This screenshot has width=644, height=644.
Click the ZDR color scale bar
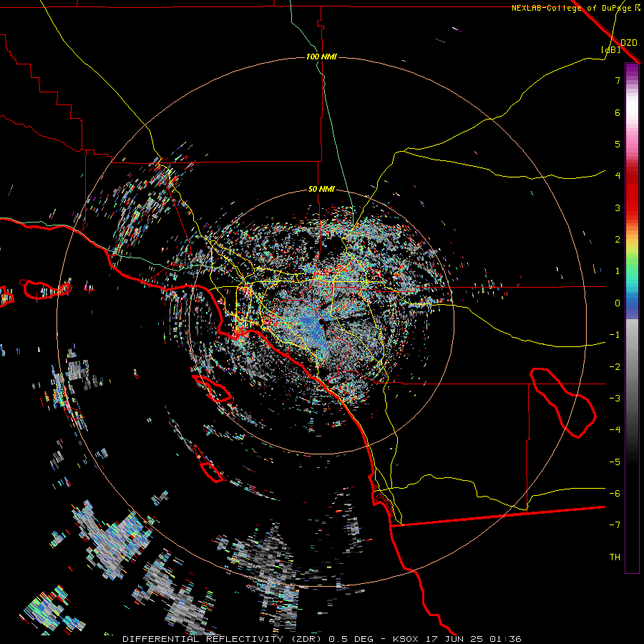632,318
